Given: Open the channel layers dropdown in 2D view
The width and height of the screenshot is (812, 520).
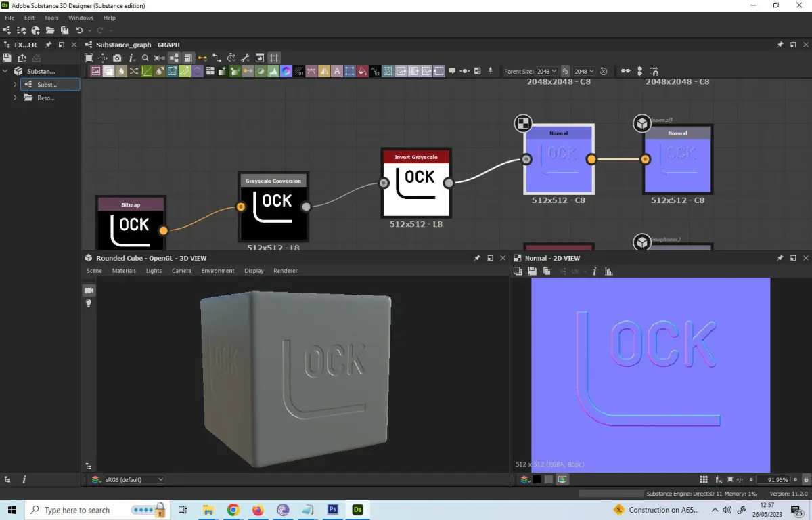Looking at the screenshot, I should (524, 479).
